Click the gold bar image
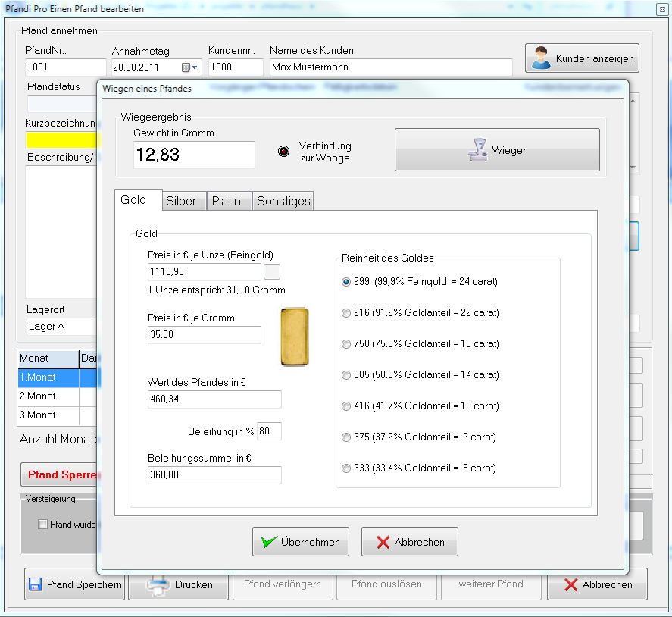Viewport: 672px width, 617px height. (294, 337)
